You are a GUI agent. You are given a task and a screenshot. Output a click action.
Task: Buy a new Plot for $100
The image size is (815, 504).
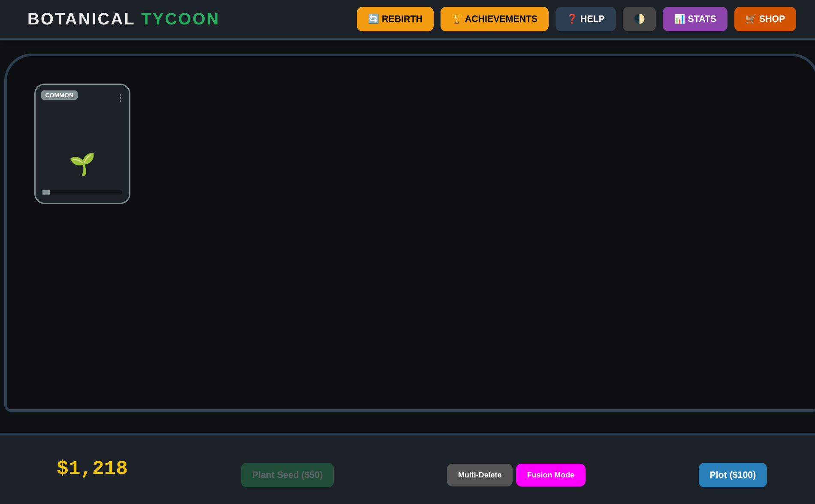click(733, 475)
